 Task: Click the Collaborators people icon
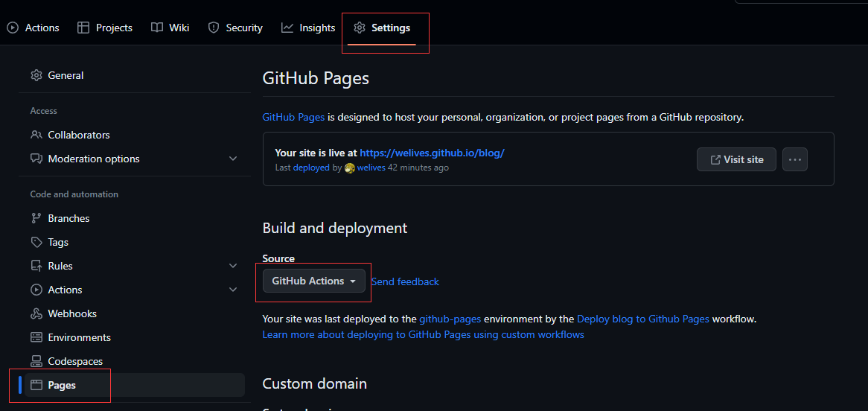[x=36, y=135]
